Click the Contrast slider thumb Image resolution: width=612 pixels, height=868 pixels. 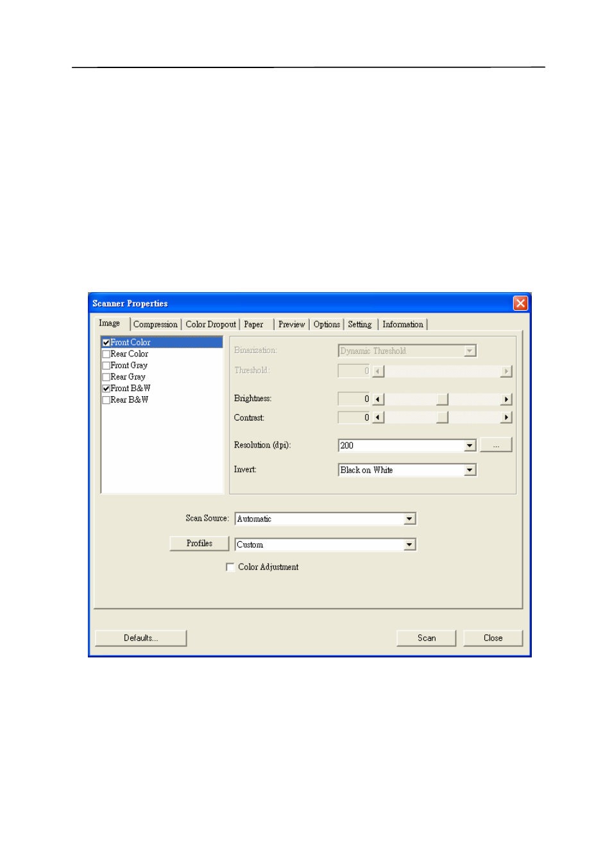click(x=443, y=418)
